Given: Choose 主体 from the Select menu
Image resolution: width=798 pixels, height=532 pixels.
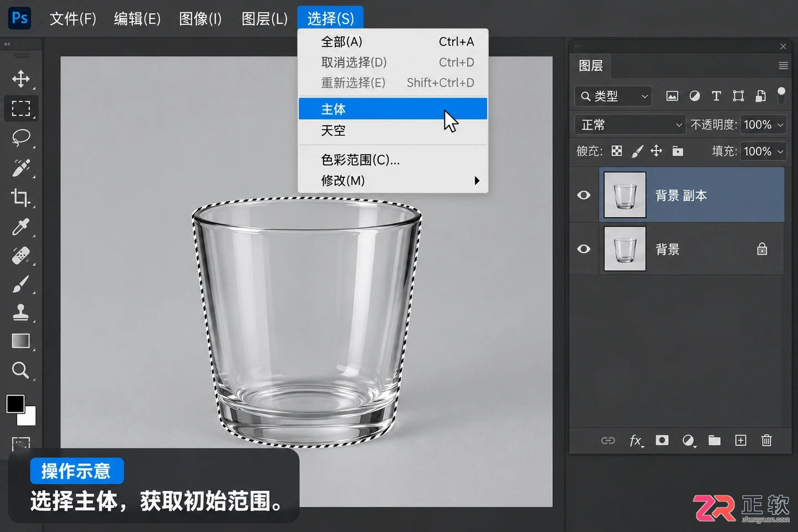Looking at the screenshot, I should click(x=393, y=109).
